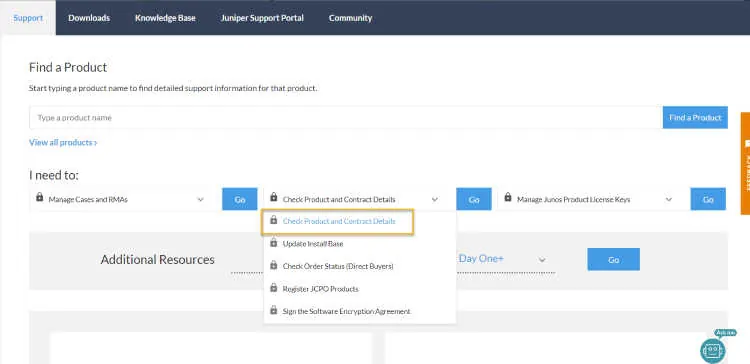The width and height of the screenshot is (750, 364).
Task: Click lock icon beside Manage Cases and RMAs
Action: [x=40, y=197]
